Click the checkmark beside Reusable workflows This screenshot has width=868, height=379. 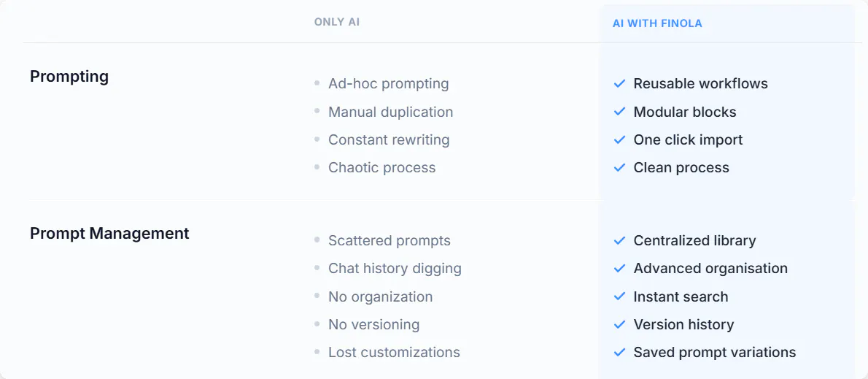[619, 84]
